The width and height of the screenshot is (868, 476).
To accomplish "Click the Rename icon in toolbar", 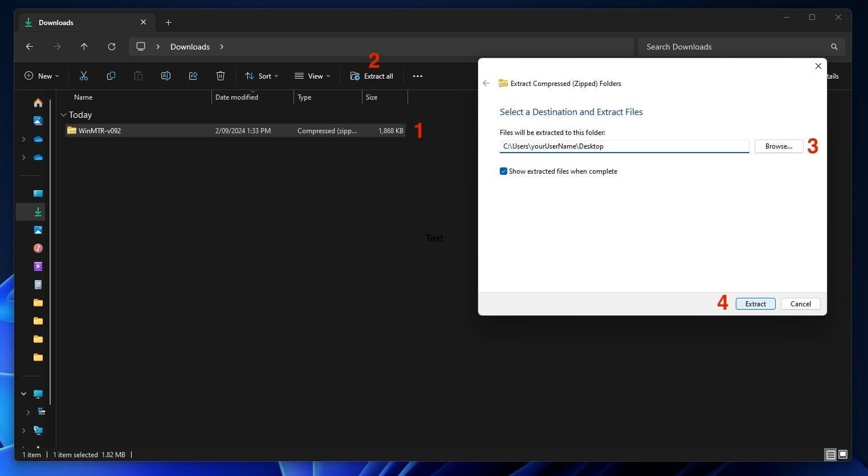I will pyautogui.click(x=166, y=76).
